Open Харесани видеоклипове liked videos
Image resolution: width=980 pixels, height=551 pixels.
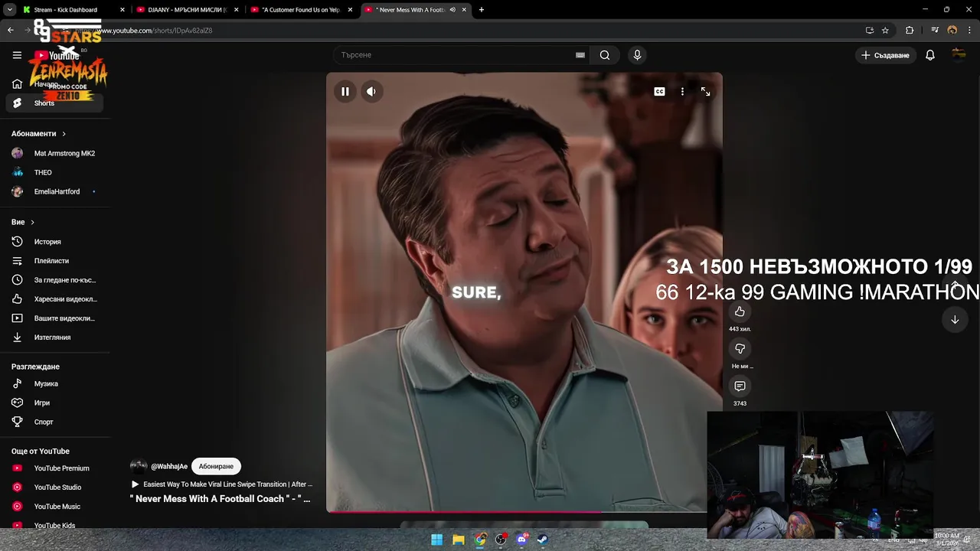[x=55, y=299]
